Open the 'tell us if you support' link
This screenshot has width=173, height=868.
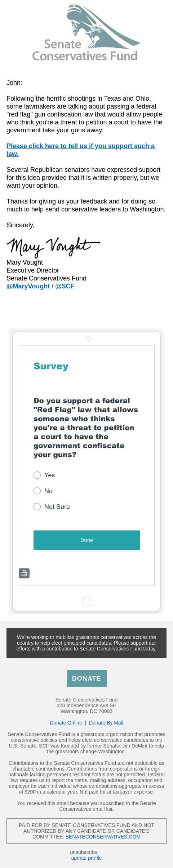click(80, 150)
